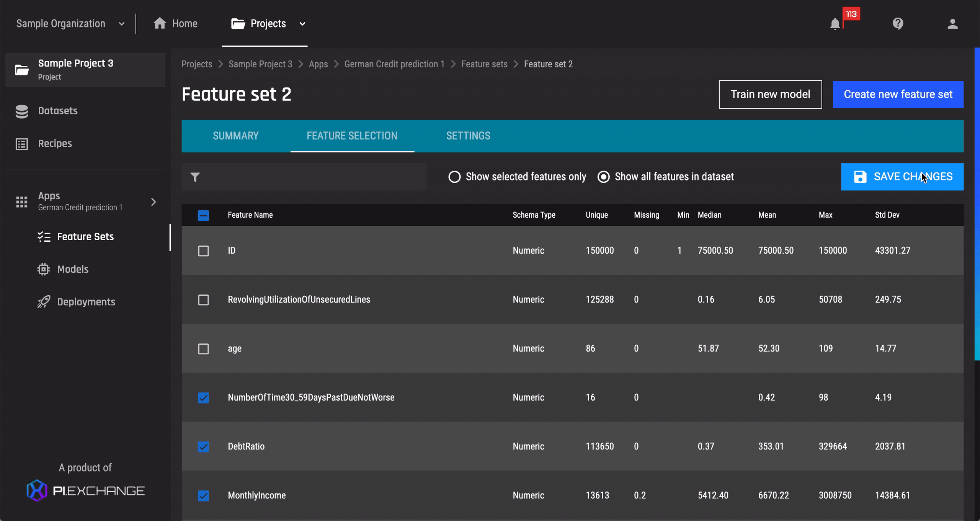980x521 pixels.
Task: Open the user account icon
Action: [952, 24]
